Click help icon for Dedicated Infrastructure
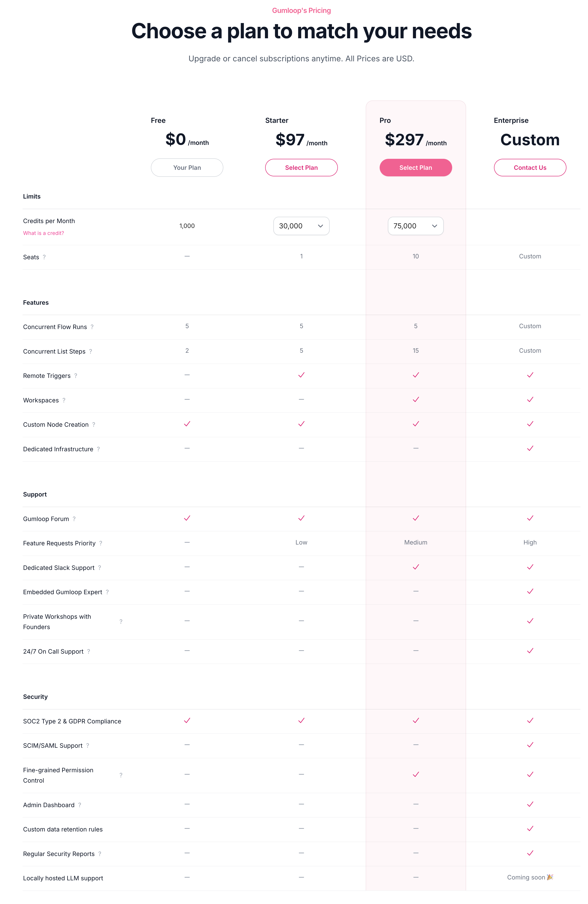588x904 pixels. (98, 449)
